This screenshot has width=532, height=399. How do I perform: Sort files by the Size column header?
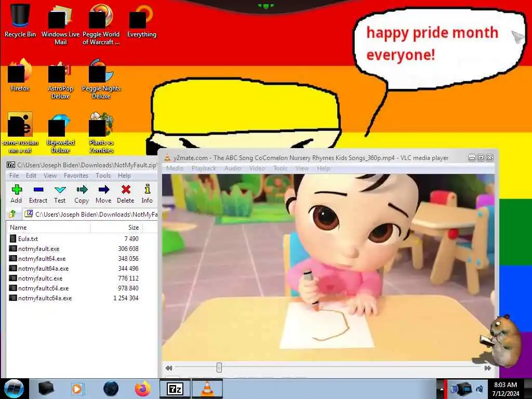point(117,228)
